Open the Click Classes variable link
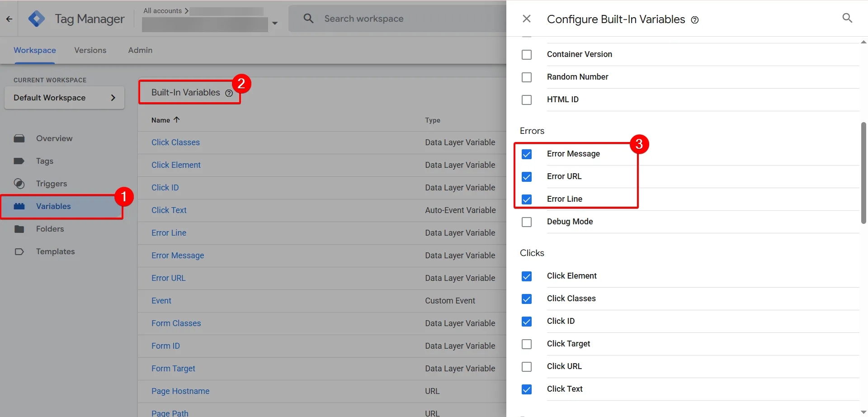This screenshot has height=417, width=868. [175, 142]
